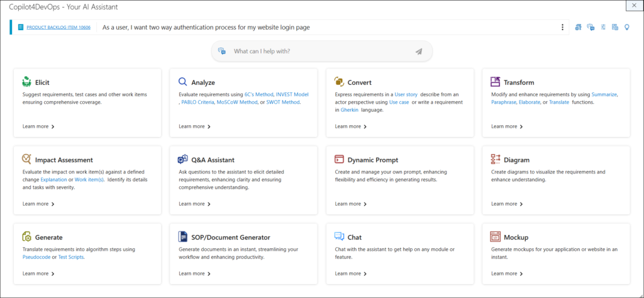This screenshot has height=298, width=644.
Task: Open the sliders settings icon in toolbar
Action: pyautogui.click(x=603, y=27)
